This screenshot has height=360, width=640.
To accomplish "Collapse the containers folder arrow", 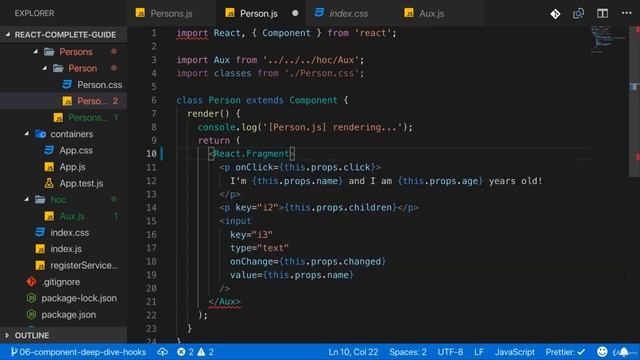I will pos(27,134).
